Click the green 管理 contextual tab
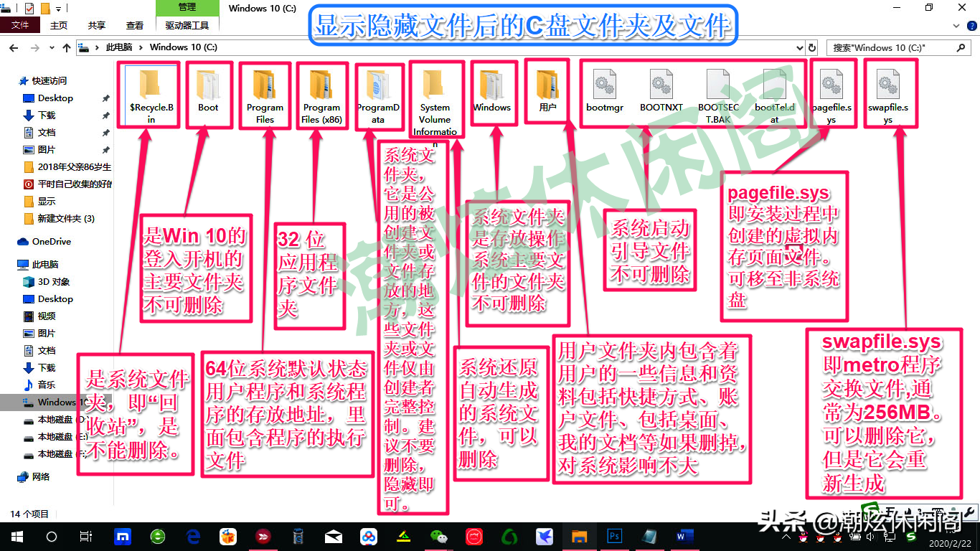Screen dimensions: 980x551 tap(187, 8)
